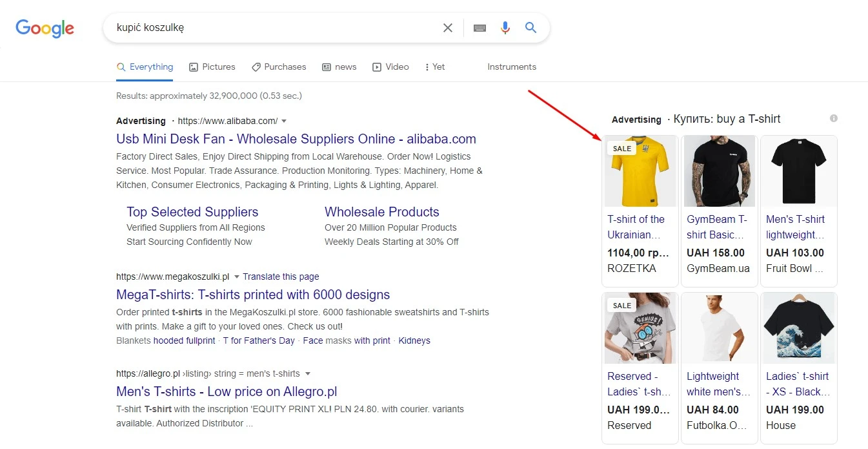Clear the search box with the X icon
868x449 pixels.
[x=448, y=28]
